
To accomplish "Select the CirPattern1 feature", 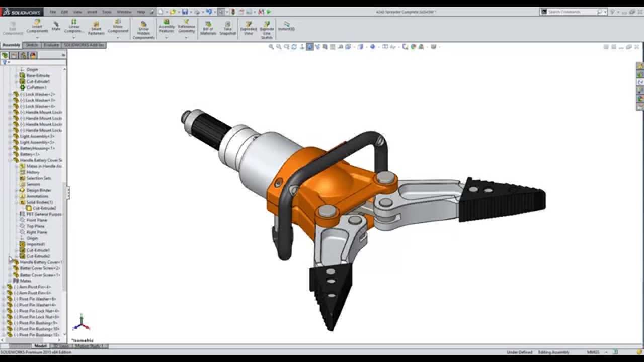I will [36, 88].
